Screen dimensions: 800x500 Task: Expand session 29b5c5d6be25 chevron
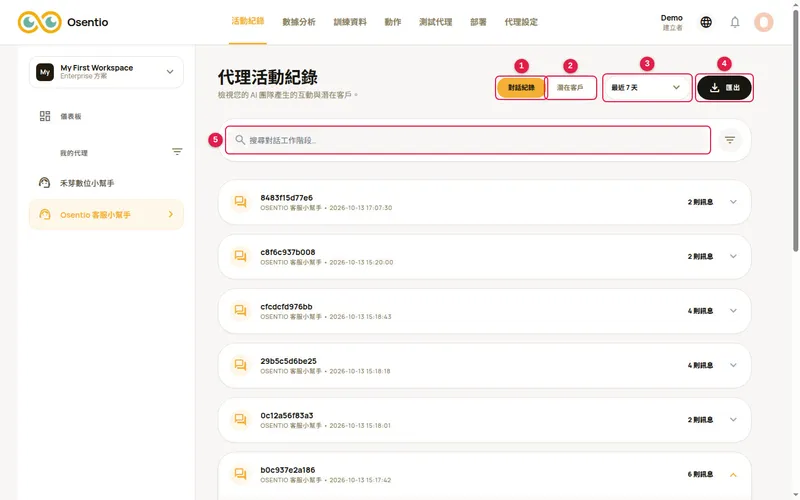coord(733,365)
